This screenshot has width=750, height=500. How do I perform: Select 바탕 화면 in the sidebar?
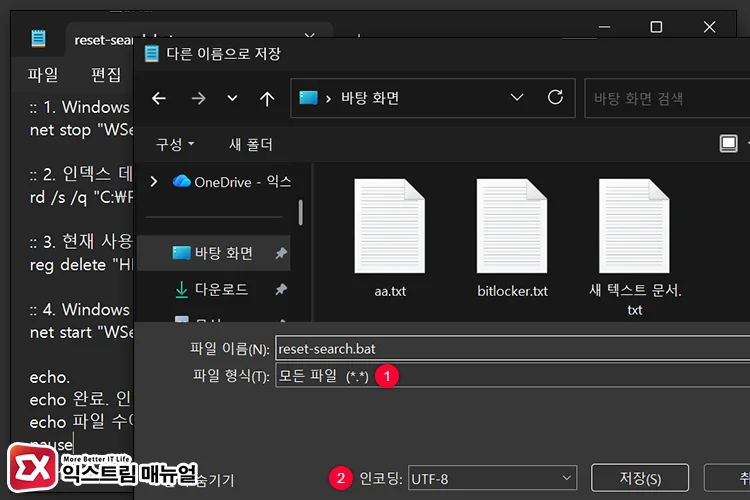pyautogui.click(x=213, y=253)
